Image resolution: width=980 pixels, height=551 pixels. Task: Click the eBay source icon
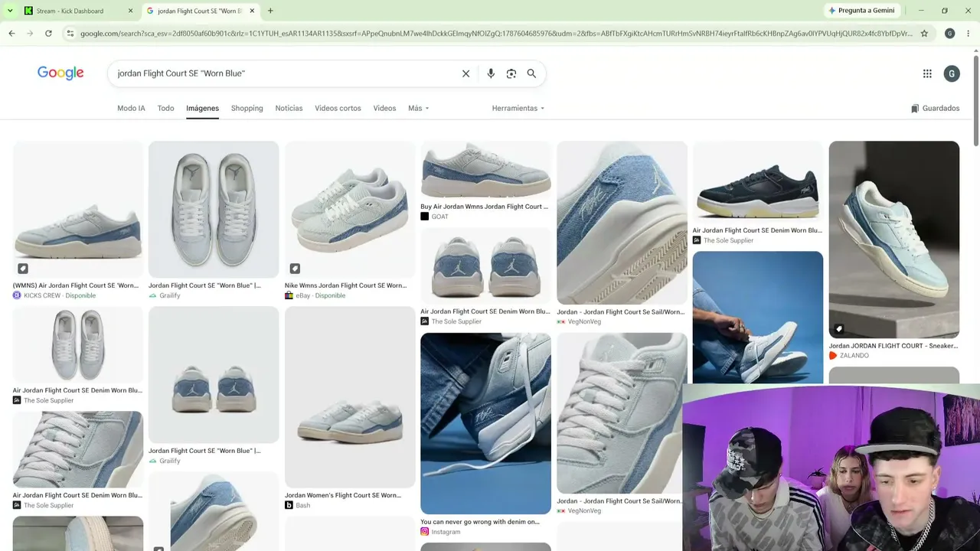pyautogui.click(x=289, y=295)
